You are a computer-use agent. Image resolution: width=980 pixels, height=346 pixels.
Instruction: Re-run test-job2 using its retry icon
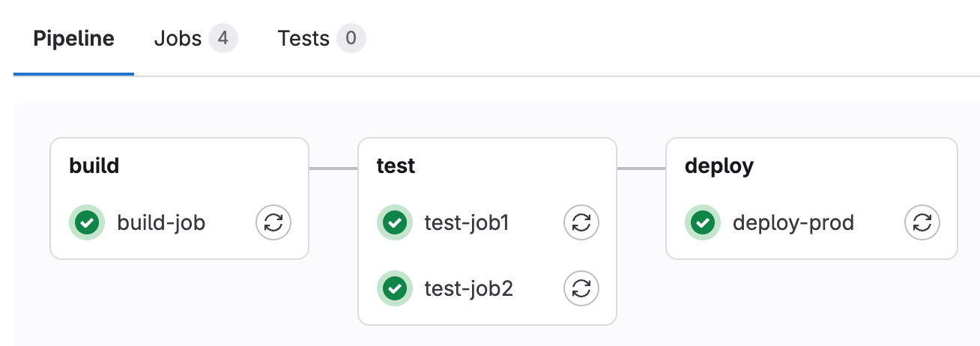[581, 288]
